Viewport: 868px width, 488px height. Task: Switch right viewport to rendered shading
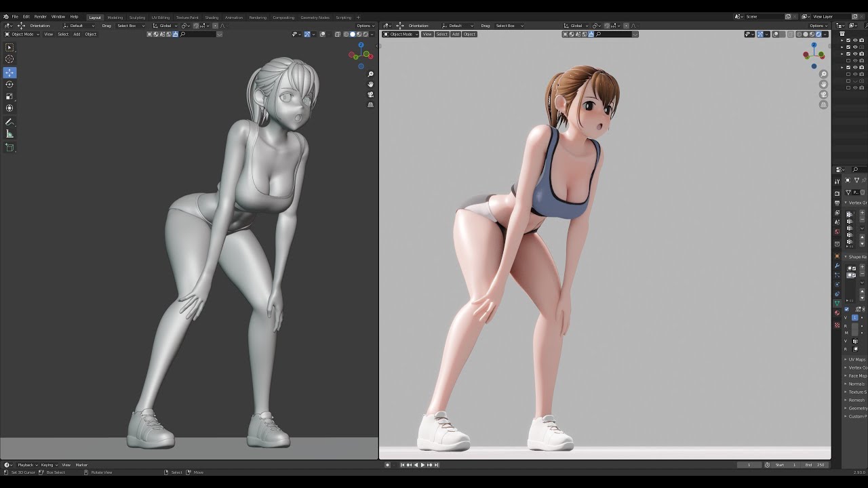pyautogui.click(x=818, y=34)
